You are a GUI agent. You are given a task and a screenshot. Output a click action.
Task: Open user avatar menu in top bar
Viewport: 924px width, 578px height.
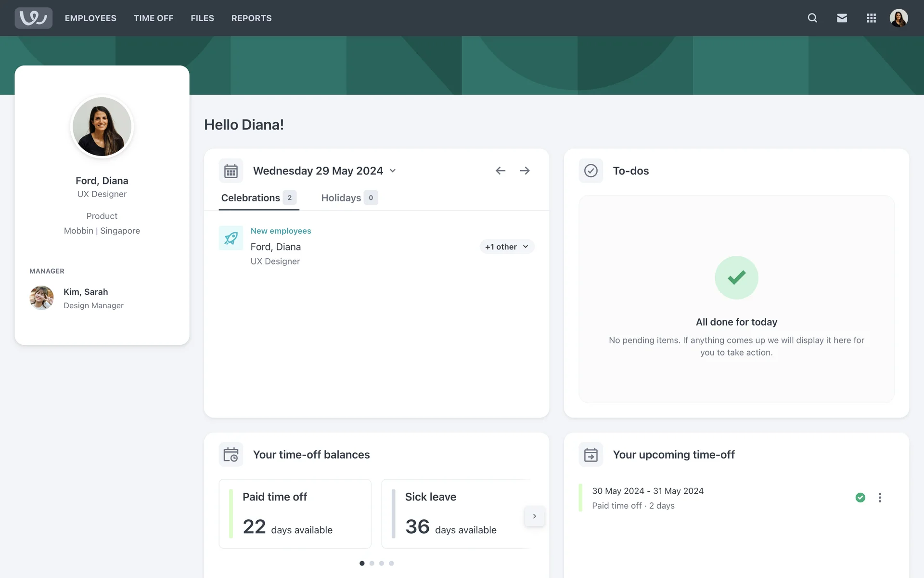898,18
